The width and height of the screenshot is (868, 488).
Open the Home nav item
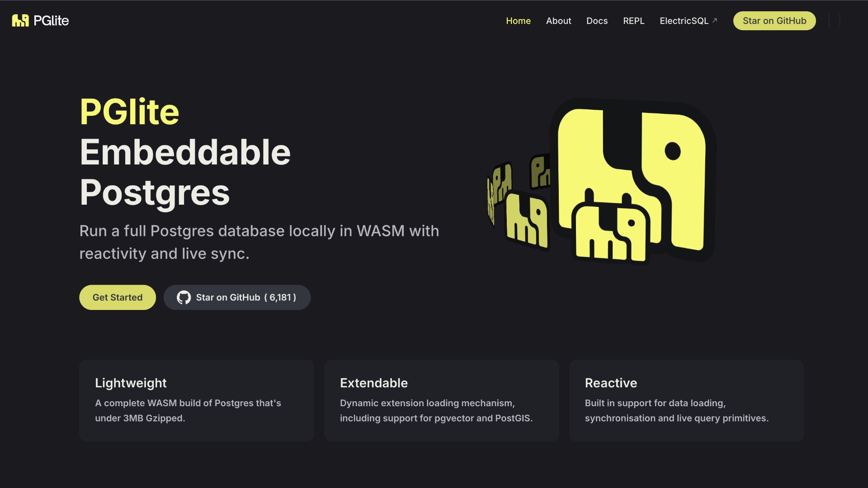pyautogui.click(x=518, y=21)
